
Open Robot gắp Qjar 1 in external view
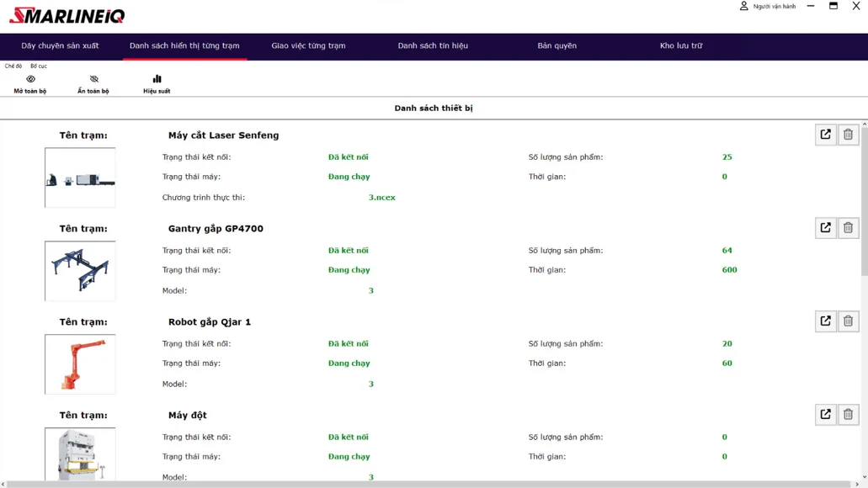point(825,321)
